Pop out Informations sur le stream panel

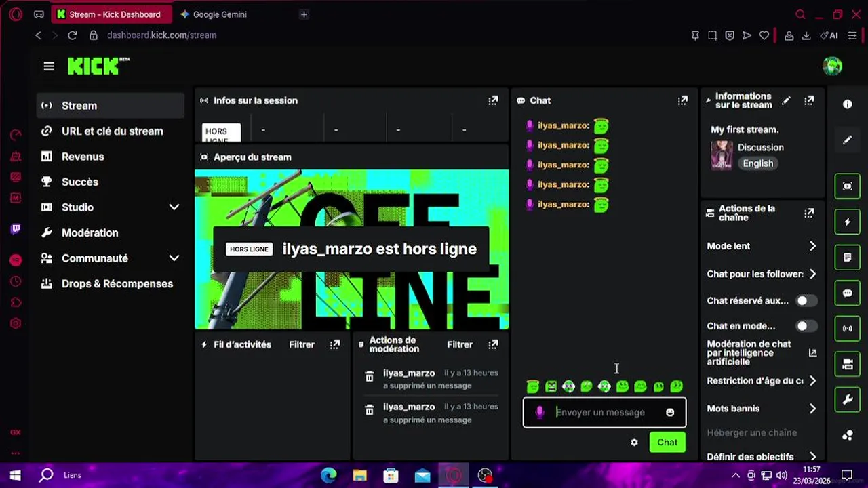coord(809,100)
